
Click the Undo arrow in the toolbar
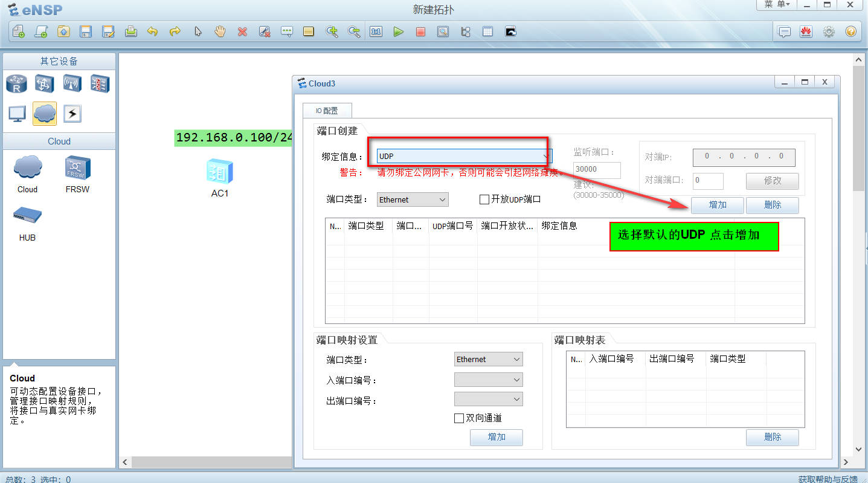point(153,31)
